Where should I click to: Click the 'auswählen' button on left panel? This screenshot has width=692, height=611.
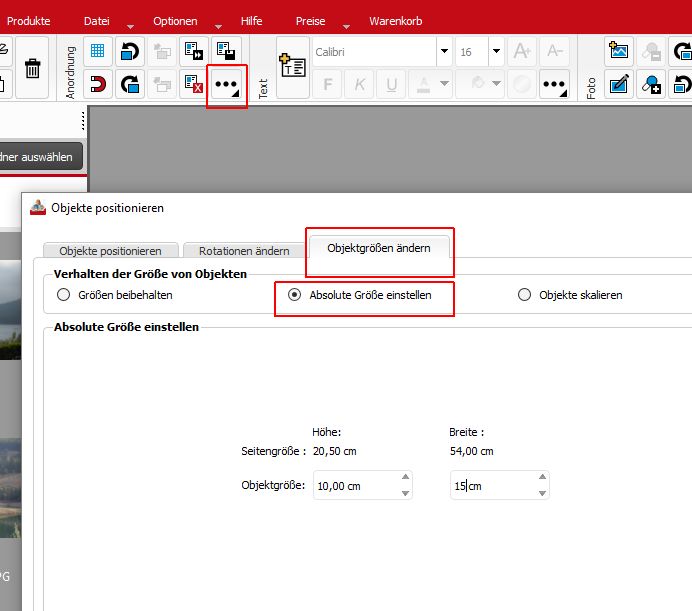pyautogui.click(x=40, y=156)
